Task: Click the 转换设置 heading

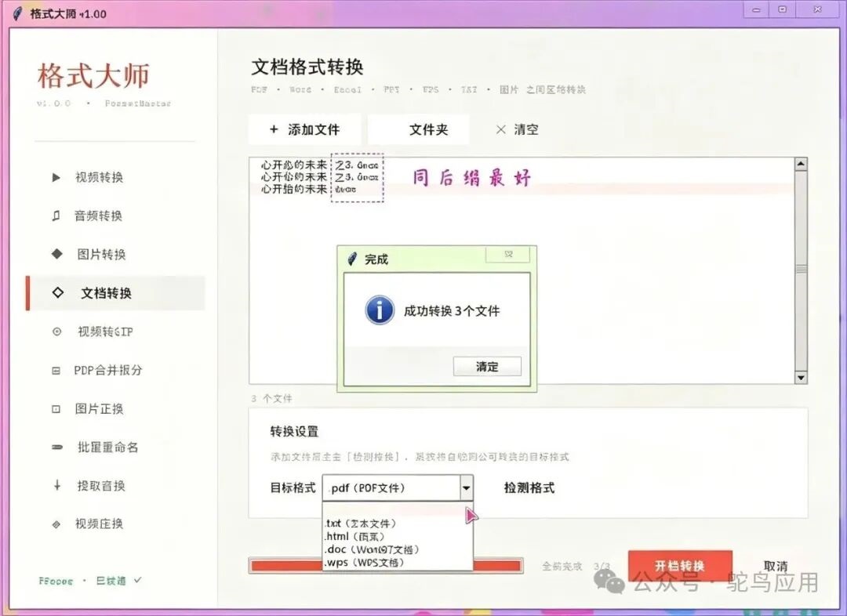Action: click(x=294, y=431)
